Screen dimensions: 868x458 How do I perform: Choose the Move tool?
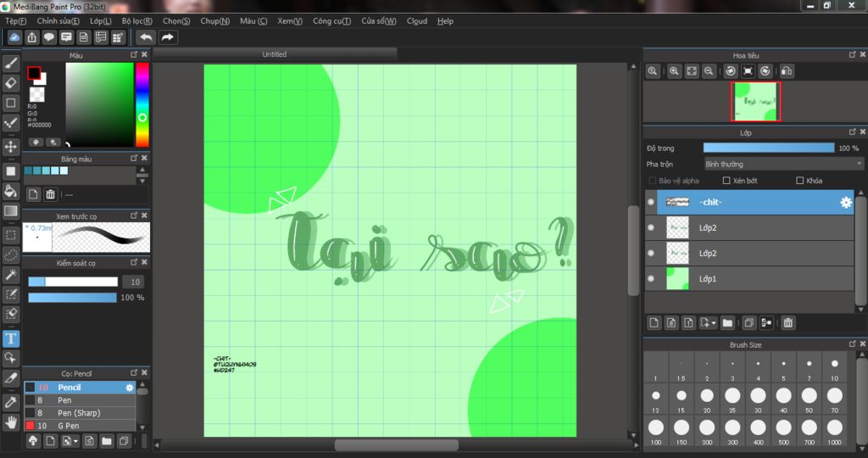click(x=10, y=147)
